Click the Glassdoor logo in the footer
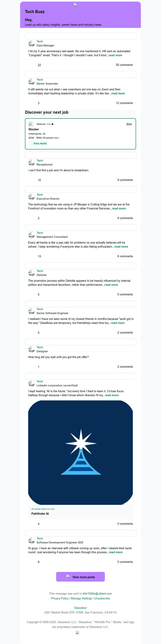The image size is (161, 644). 77,633
